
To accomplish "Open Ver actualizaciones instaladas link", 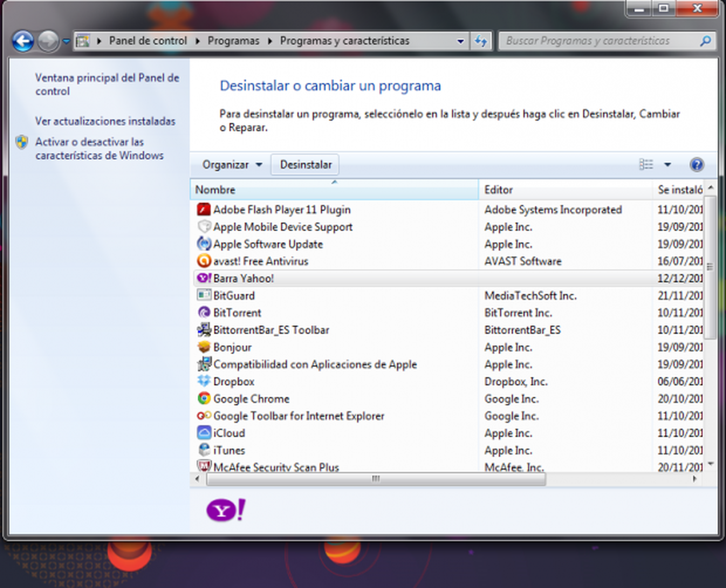I will [105, 121].
